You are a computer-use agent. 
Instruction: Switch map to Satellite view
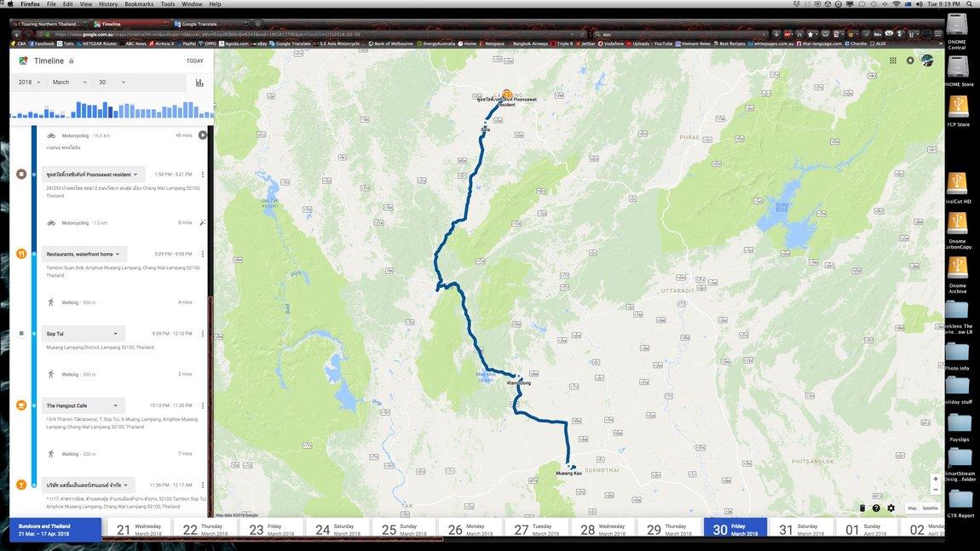(x=930, y=508)
